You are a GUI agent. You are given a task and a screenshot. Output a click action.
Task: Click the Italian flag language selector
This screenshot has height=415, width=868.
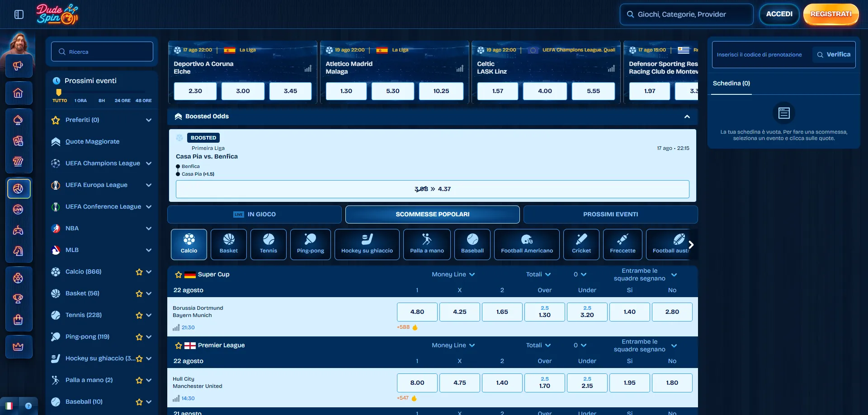pyautogui.click(x=9, y=406)
